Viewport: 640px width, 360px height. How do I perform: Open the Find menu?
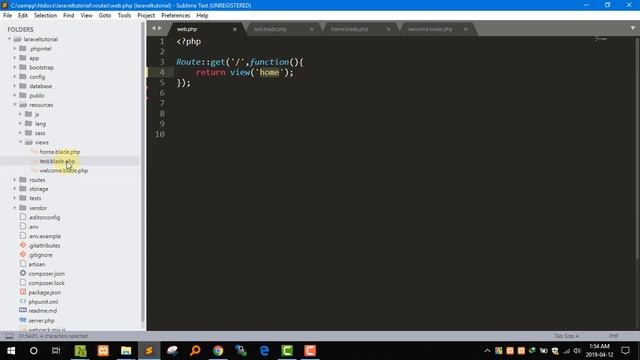click(69, 16)
